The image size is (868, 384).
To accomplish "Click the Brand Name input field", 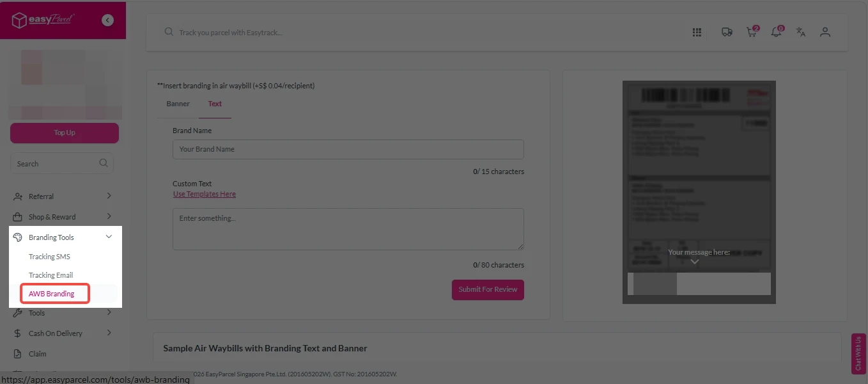I will [348, 149].
